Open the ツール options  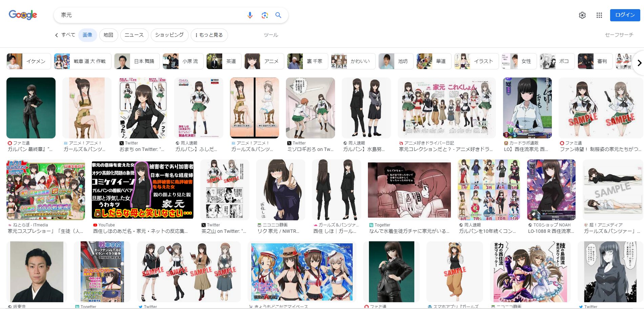(x=271, y=35)
